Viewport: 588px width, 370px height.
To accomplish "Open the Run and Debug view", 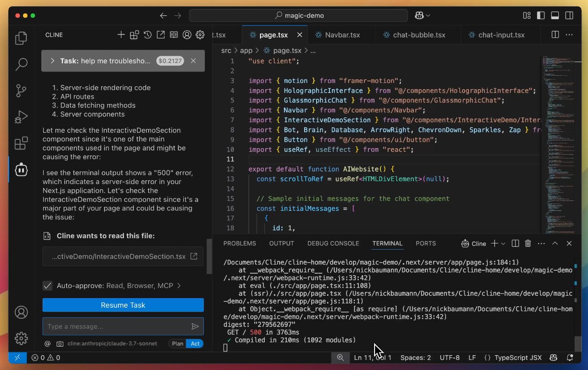I will pyautogui.click(x=21, y=117).
